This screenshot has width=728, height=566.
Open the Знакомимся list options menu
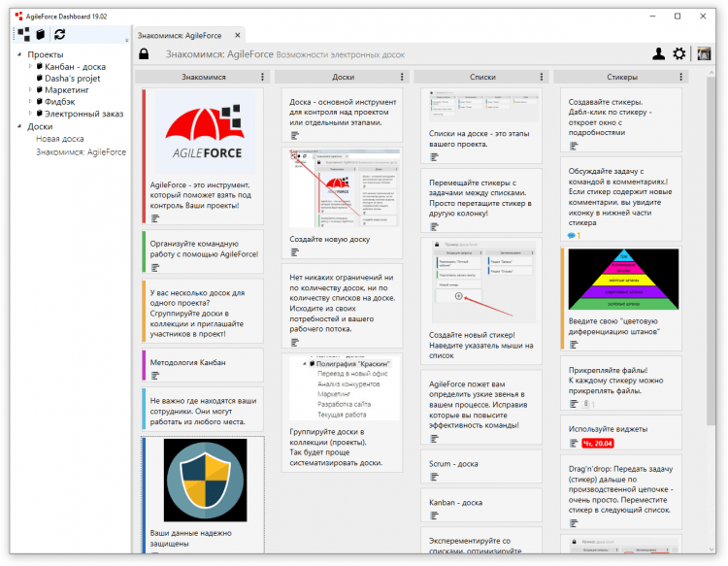coord(262,77)
